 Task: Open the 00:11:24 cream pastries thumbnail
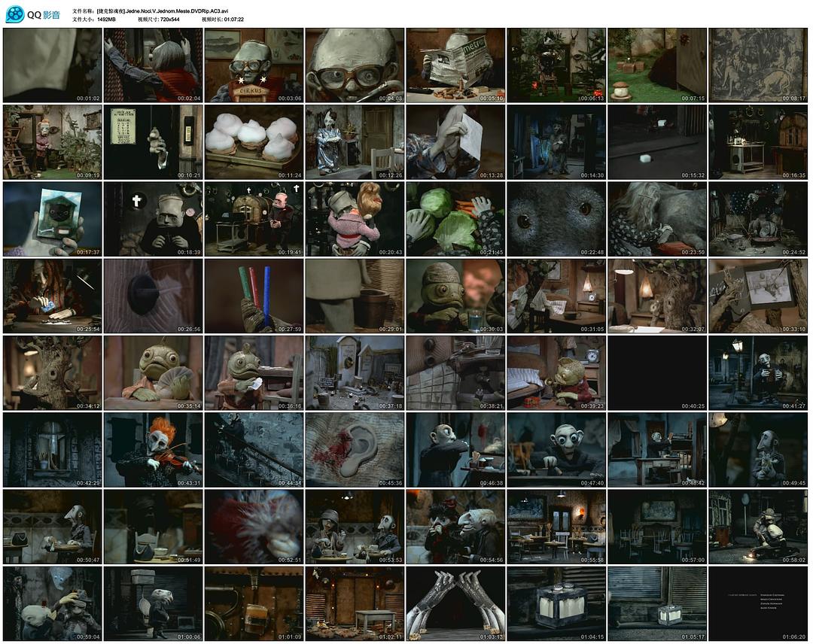click(x=254, y=142)
